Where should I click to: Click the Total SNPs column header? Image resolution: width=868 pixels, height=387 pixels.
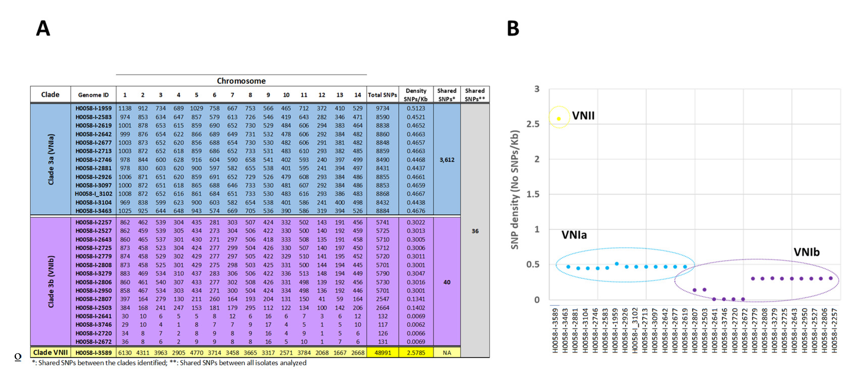pyautogui.click(x=382, y=95)
